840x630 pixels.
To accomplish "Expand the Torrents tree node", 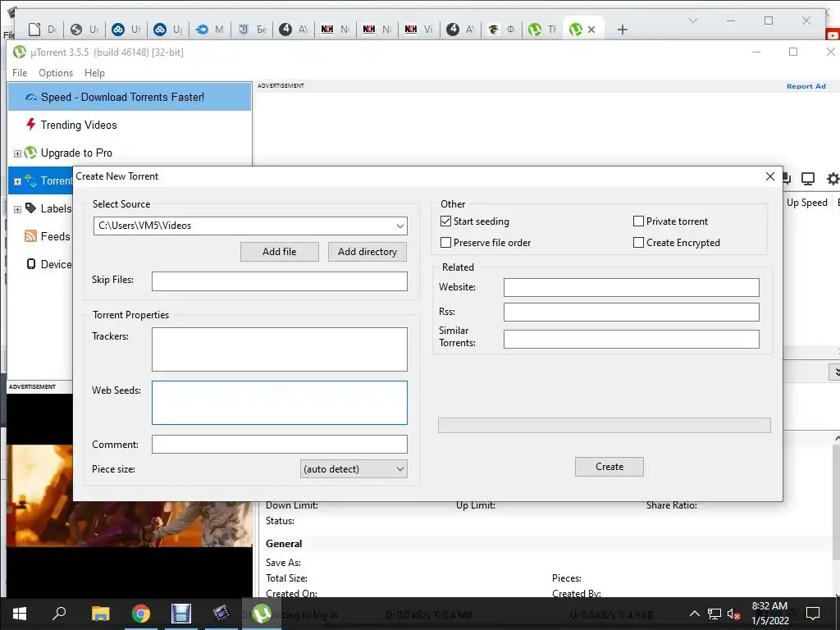I will [17, 181].
